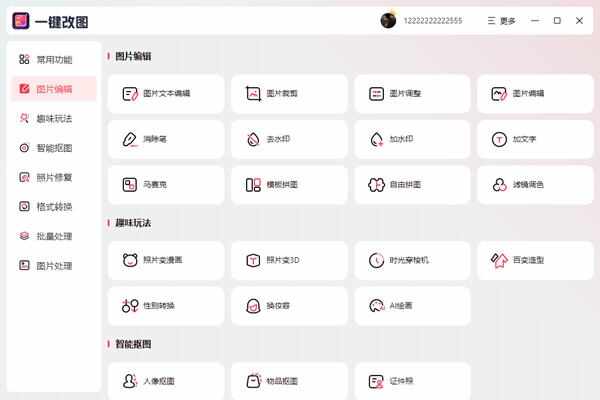Screen dimensions: 600x400
Task: Open the 图片文本编辑 text-edit tool
Action: [166, 94]
